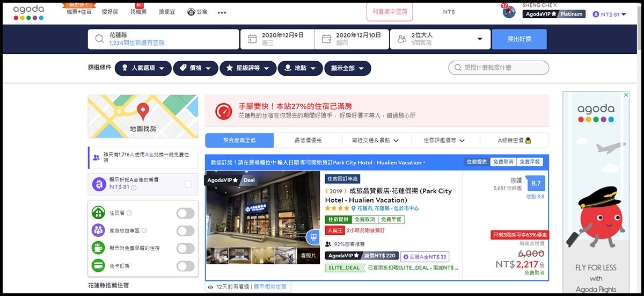644x296 pixels.
Task: Expand the 住客評鑑優等 sort dropdown
Action: tap(444, 140)
